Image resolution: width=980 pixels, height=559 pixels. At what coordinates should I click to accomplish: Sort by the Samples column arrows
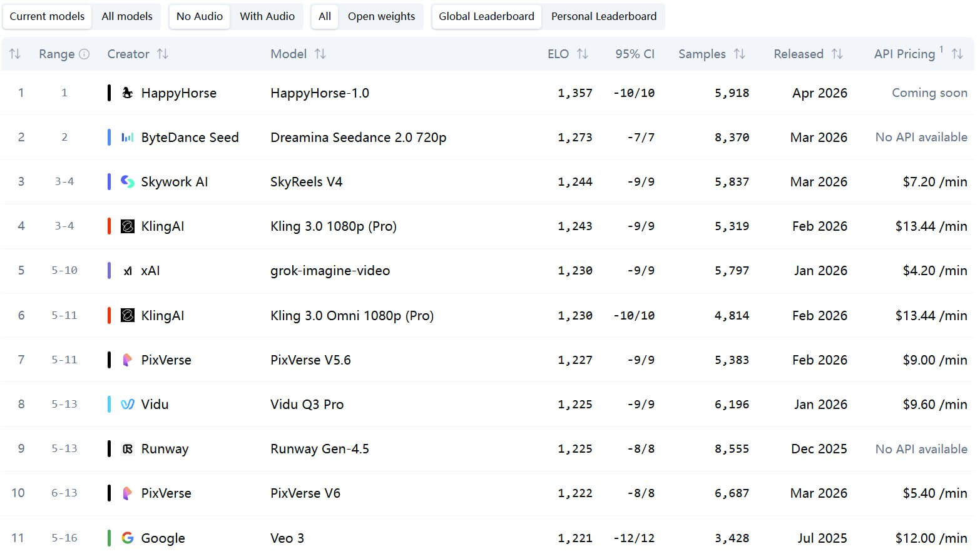point(739,54)
